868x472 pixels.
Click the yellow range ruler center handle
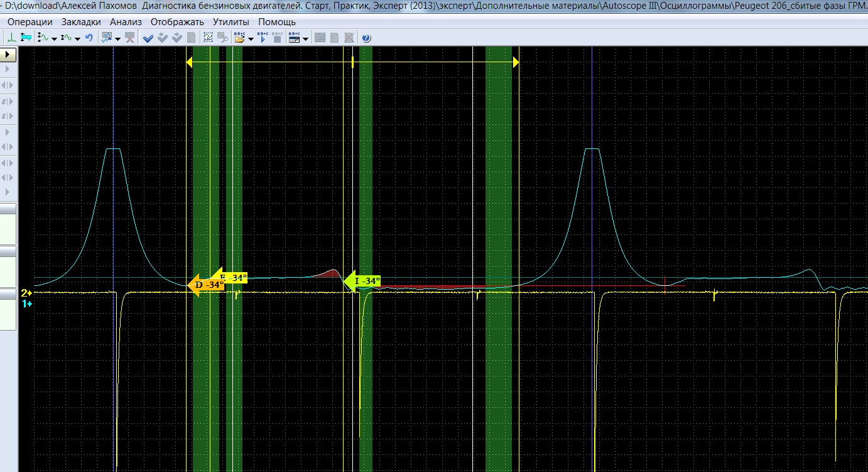pos(353,62)
